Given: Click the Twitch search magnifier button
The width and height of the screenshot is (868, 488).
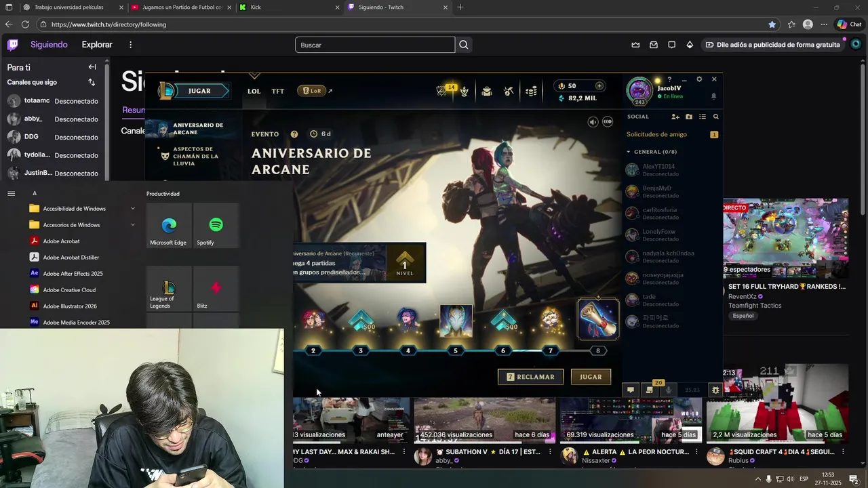Looking at the screenshot, I should coord(464,45).
